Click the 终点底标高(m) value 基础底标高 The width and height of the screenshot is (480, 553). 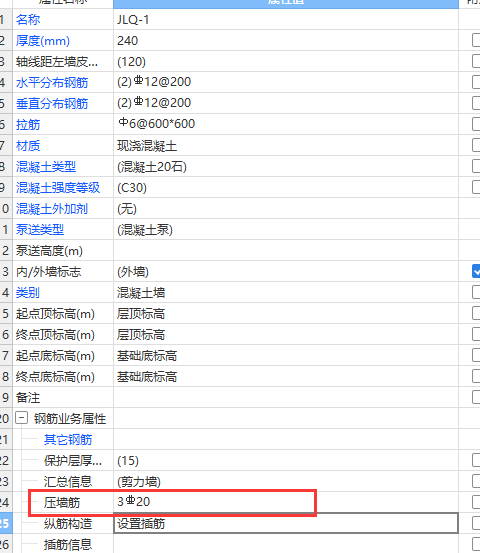(147, 377)
